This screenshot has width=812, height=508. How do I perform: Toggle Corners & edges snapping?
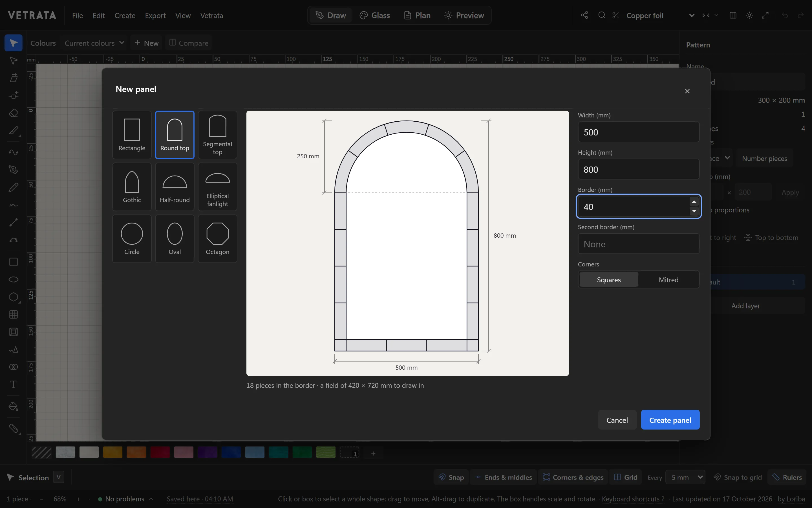573,477
